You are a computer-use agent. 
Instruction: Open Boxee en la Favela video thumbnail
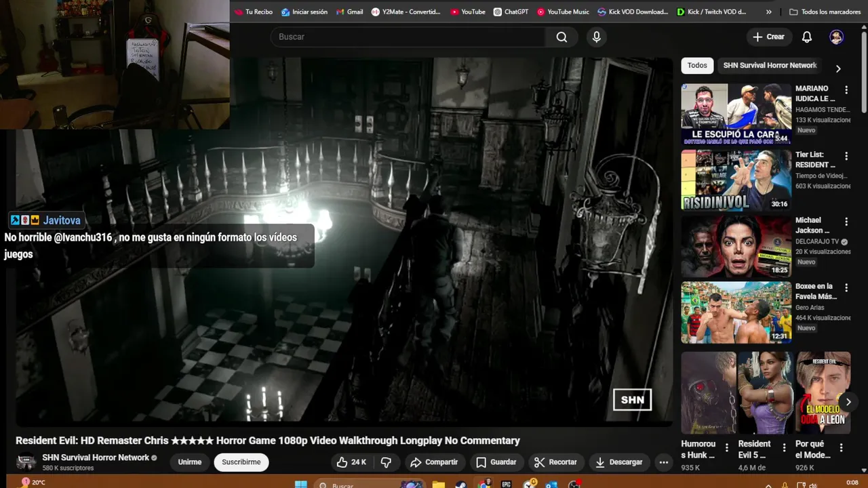(736, 312)
